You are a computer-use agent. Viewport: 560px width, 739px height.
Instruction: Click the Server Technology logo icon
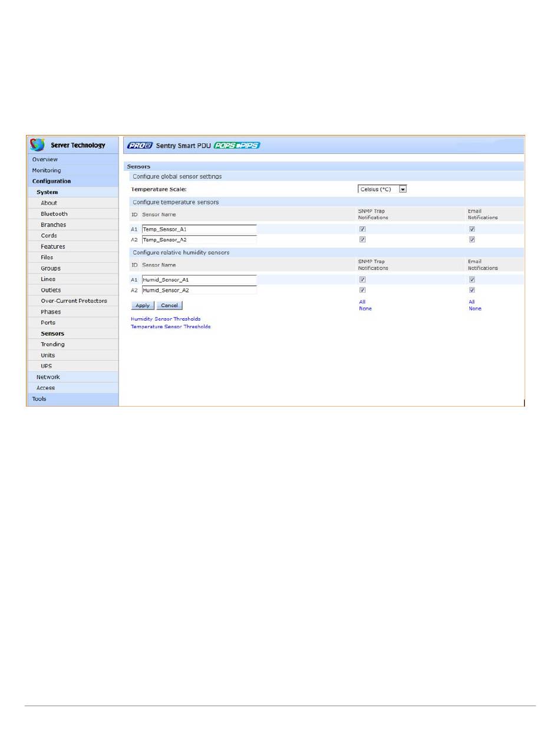pyautogui.click(x=38, y=145)
